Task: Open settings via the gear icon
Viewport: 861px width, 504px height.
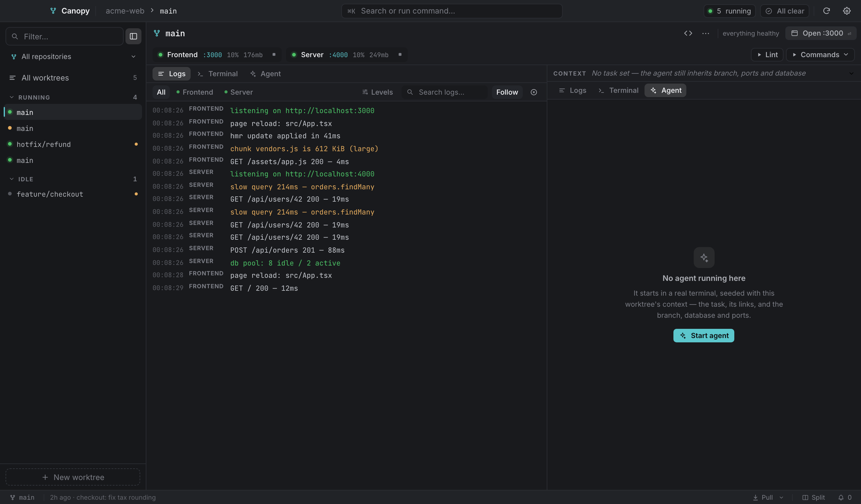Action: [x=847, y=11]
